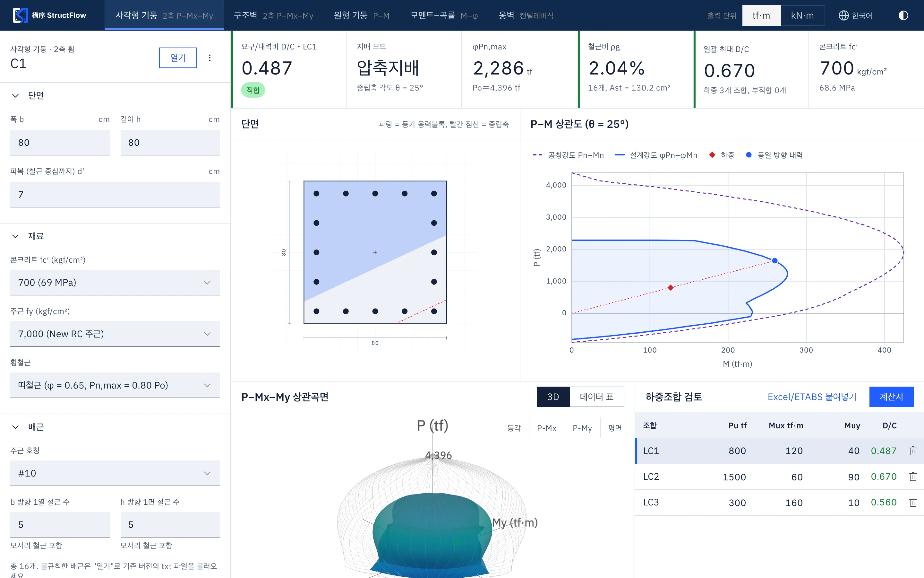This screenshot has width=924, height=578.
Task: Switch to the 원형 기둥 P-M tab
Action: click(362, 15)
